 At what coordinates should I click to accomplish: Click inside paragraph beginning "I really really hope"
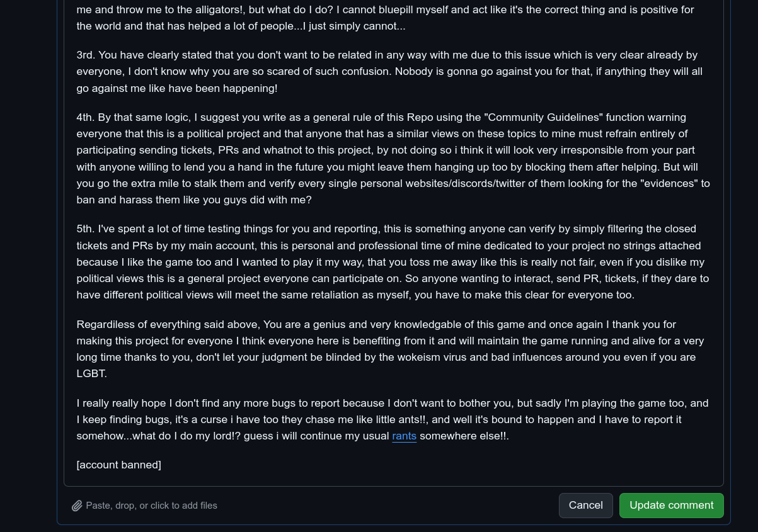pos(393,419)
